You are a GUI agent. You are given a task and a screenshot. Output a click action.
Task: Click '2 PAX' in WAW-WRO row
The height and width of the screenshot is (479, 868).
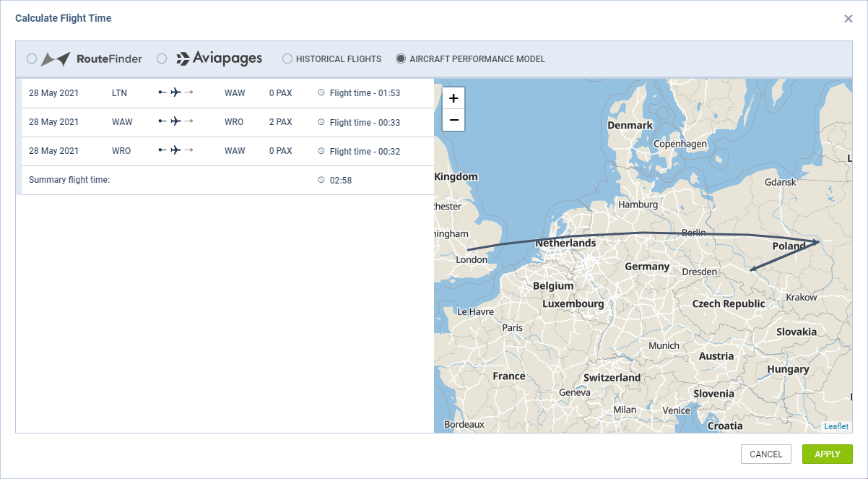click(x=281, y=122)
